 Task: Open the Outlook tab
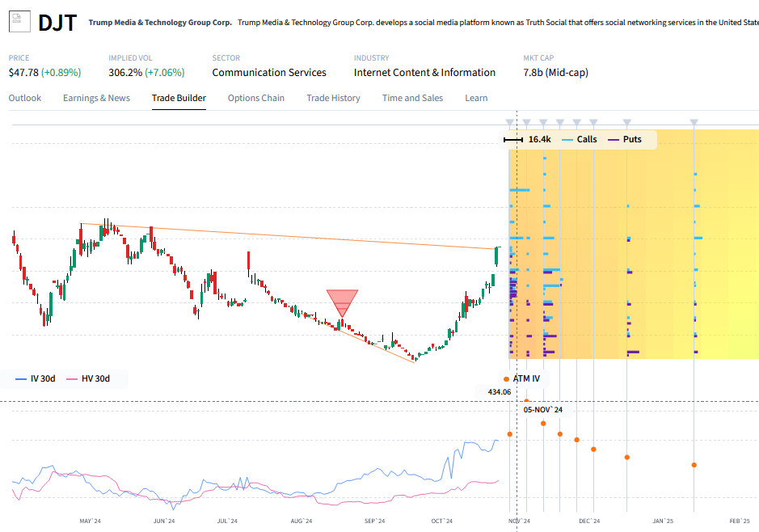pyautogui.click(x=25, y=98)
